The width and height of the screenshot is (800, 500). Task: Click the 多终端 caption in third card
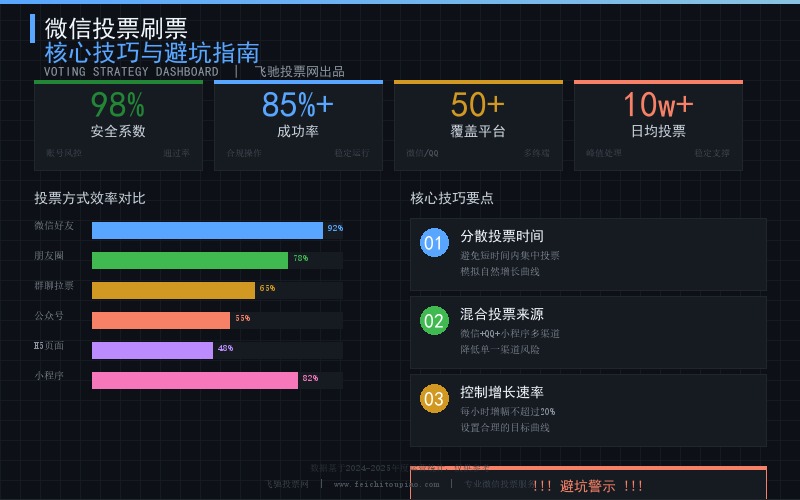coord(537,153)
